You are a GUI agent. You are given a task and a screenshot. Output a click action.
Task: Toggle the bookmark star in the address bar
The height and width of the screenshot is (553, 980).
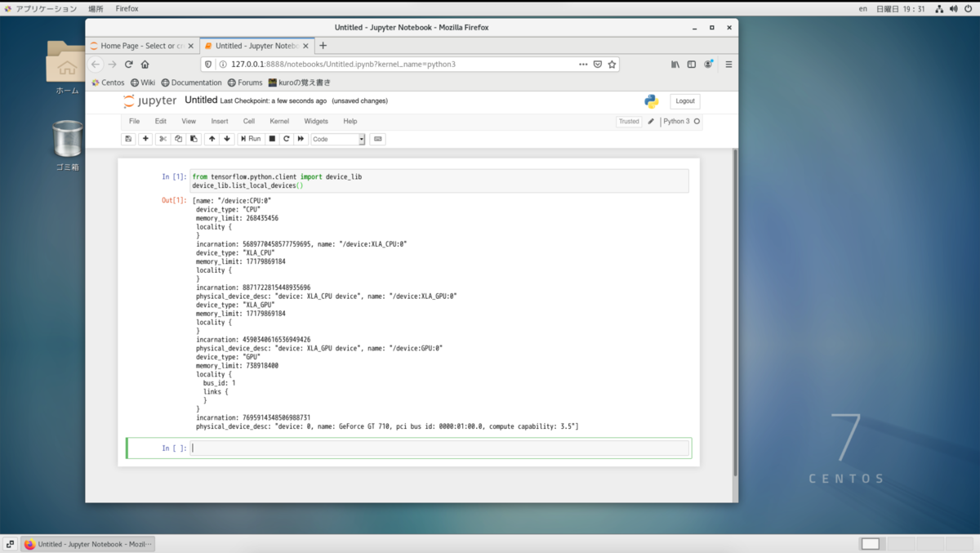612,64
